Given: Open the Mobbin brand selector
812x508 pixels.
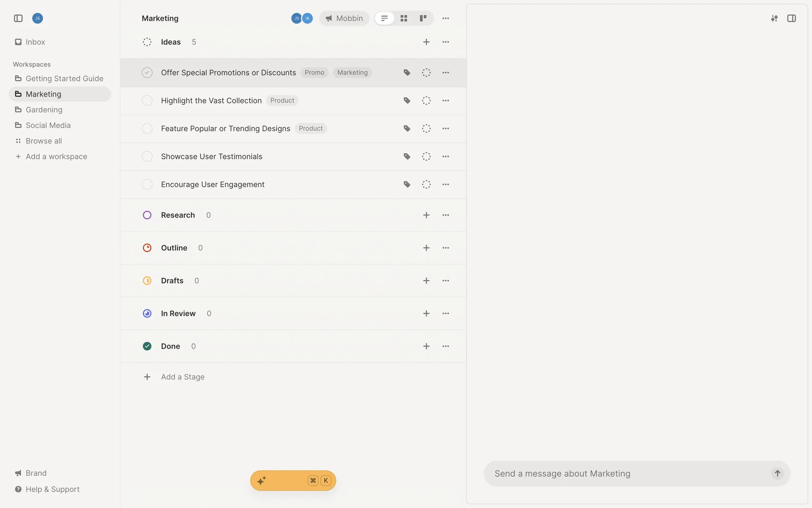Looking at the screenshot, I should [x=344, y=18].
